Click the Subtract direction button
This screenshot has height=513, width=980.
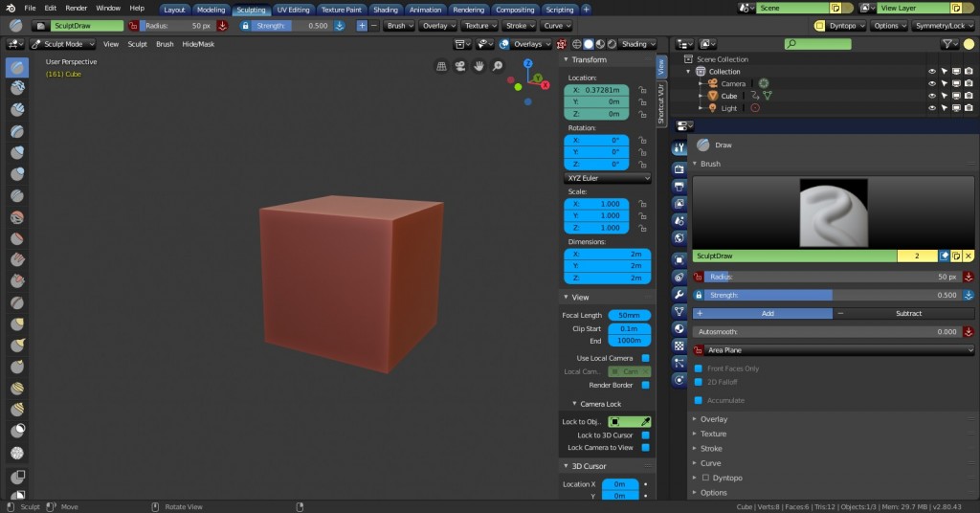[x=903, y=313]
